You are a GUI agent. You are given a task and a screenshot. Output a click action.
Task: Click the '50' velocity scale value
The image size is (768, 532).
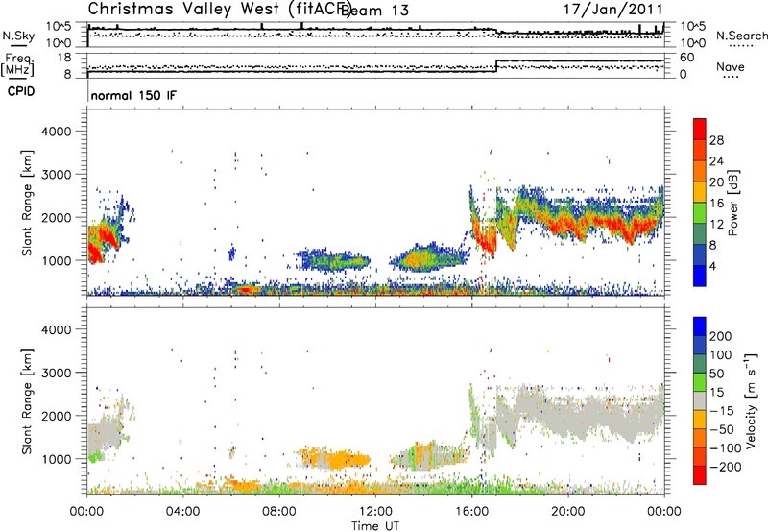(x=716, y=374)
